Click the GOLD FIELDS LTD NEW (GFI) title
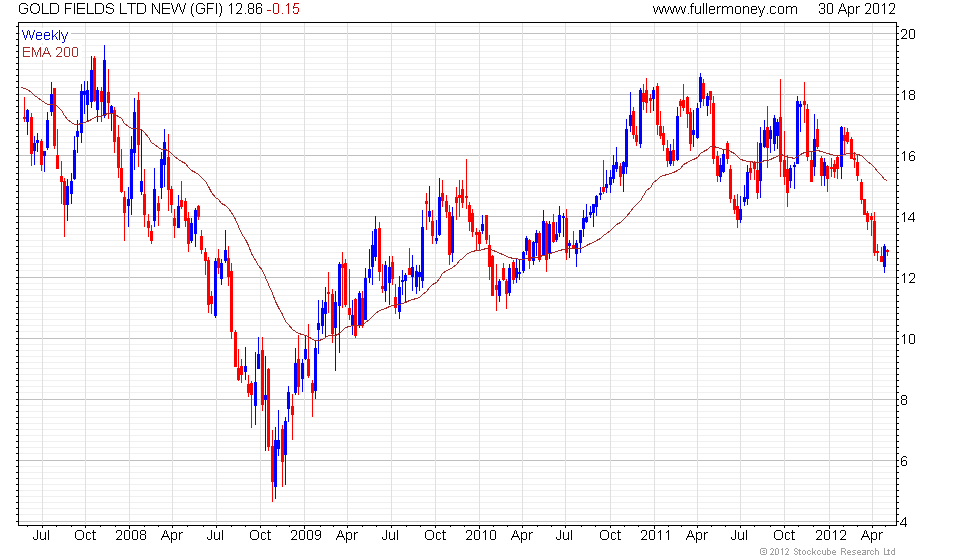Image resolution: width=980 pixels, height=560 pixels. [120, 9]
